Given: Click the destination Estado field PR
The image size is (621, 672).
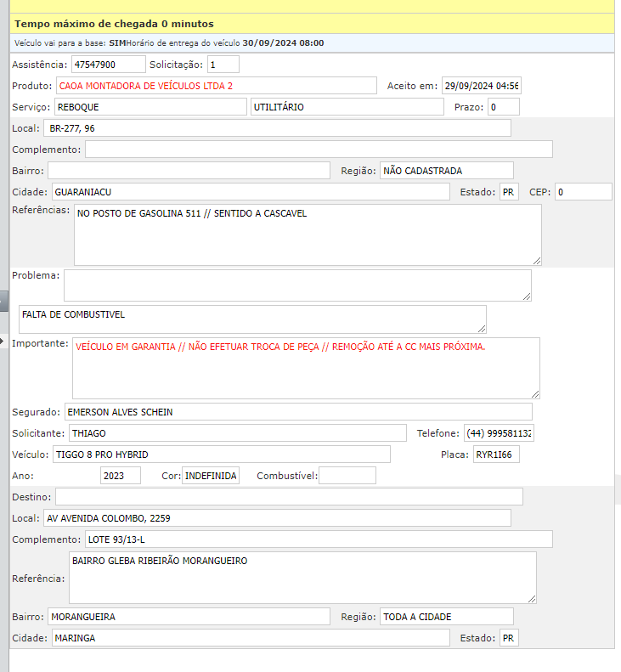Looking at the screenshot, I should click(x=509, y=638).
